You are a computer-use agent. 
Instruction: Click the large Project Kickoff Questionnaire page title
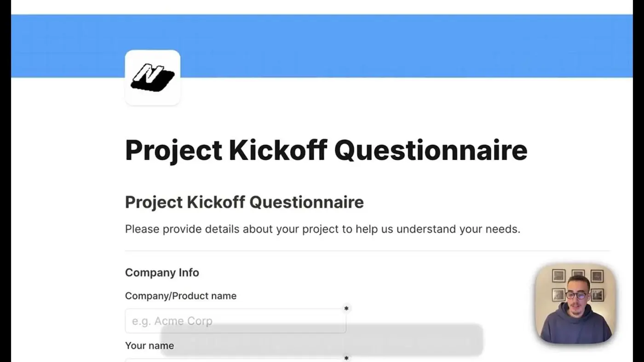[x=326, y=150]
